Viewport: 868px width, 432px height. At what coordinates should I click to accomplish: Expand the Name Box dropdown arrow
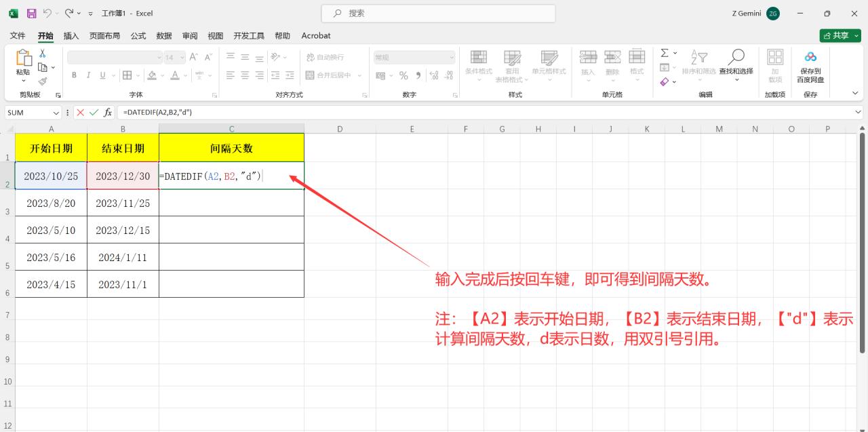[56, 113]
